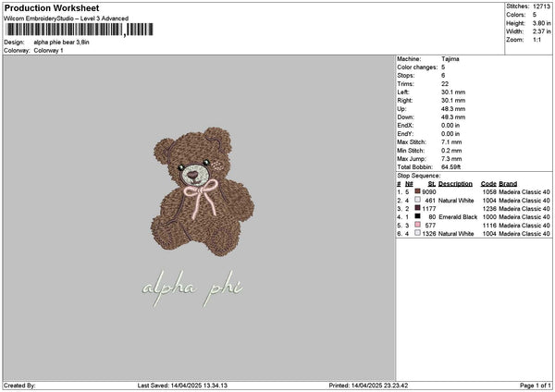Select the Max Jump value '7.3 mm'

(x=451, y=159)
